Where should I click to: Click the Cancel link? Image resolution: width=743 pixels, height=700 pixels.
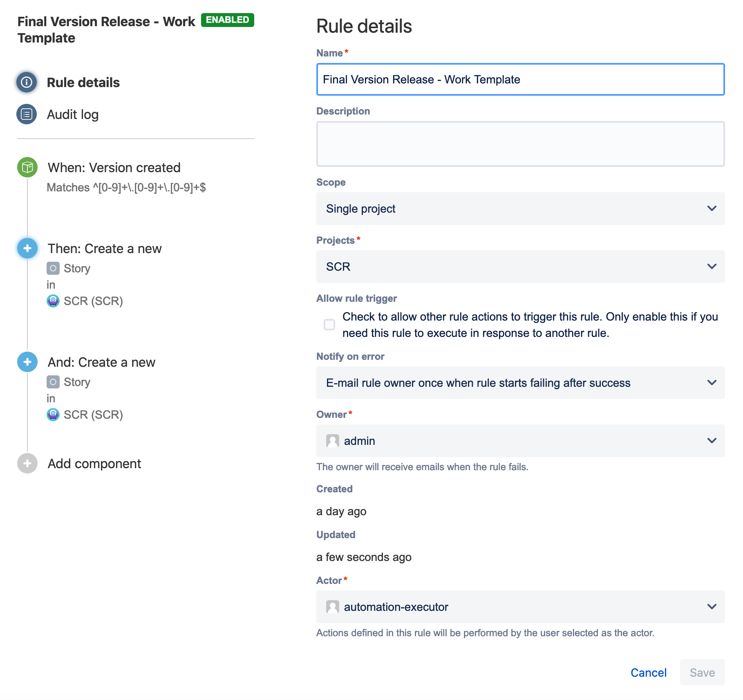click(x=648, y=673)
